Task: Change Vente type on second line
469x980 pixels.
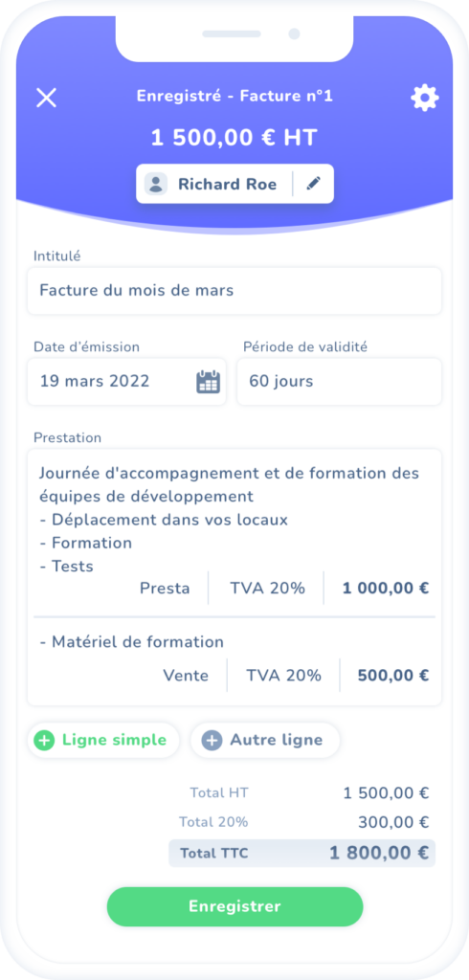Action: 186,675
